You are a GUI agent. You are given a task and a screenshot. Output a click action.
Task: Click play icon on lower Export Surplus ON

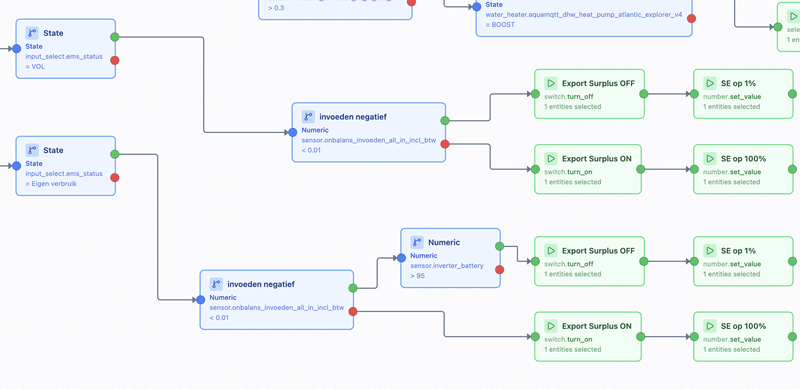[x=551, y=326]
